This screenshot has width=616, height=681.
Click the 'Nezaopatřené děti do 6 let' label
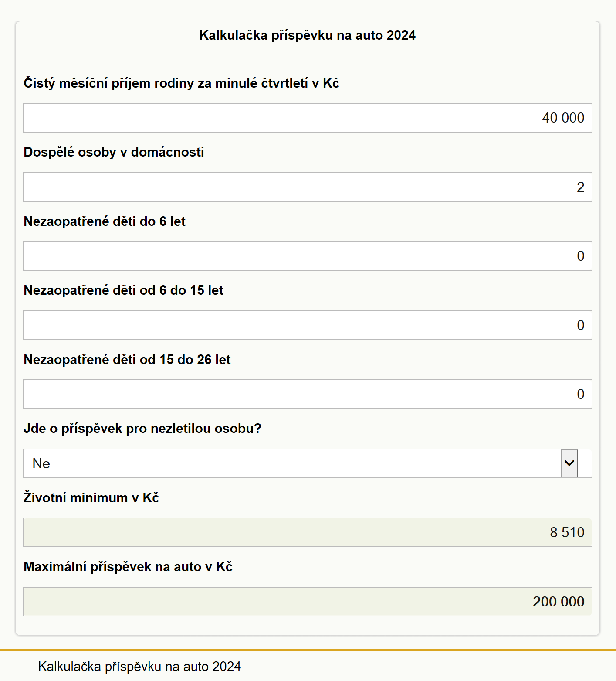coord(105,221)
